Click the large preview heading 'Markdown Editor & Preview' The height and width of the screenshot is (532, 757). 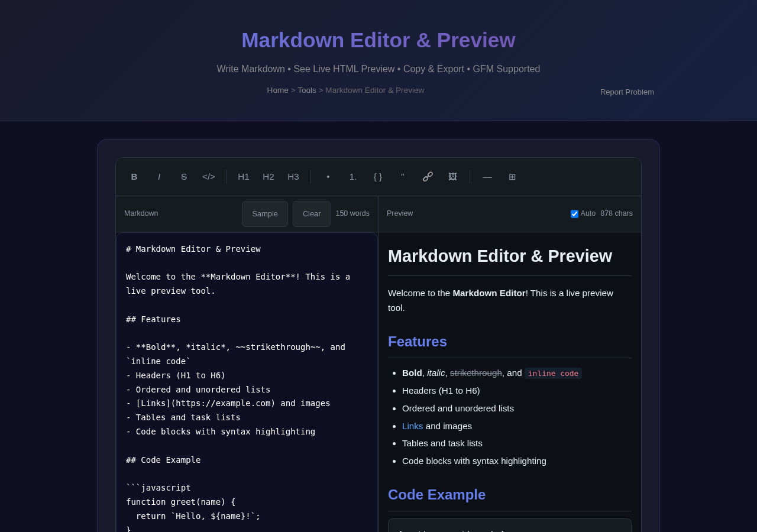point(500,256)
